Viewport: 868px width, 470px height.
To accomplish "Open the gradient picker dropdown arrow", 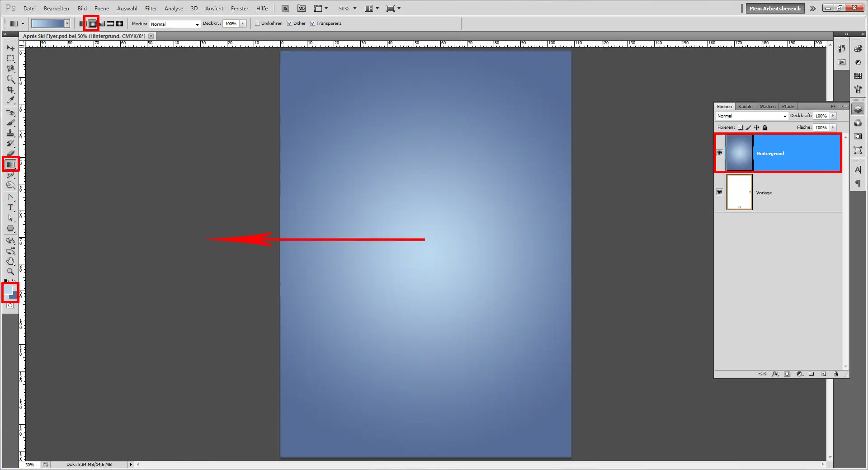I will [x=67, y=23].
